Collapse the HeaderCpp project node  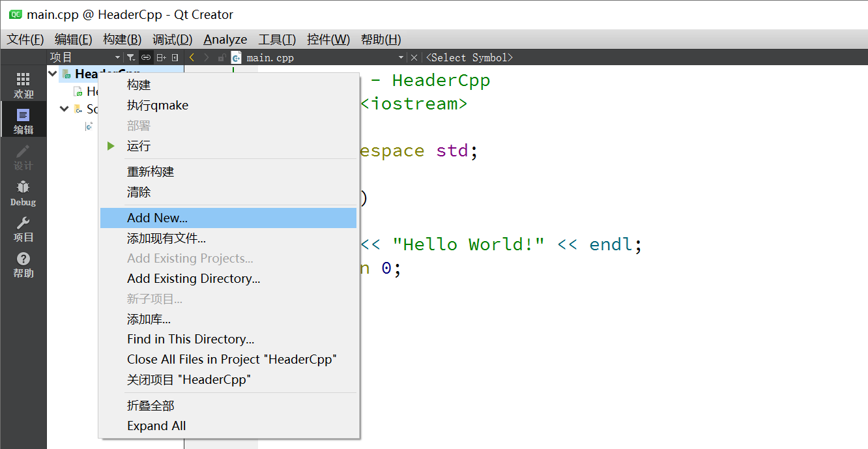[x=53, y=74]
